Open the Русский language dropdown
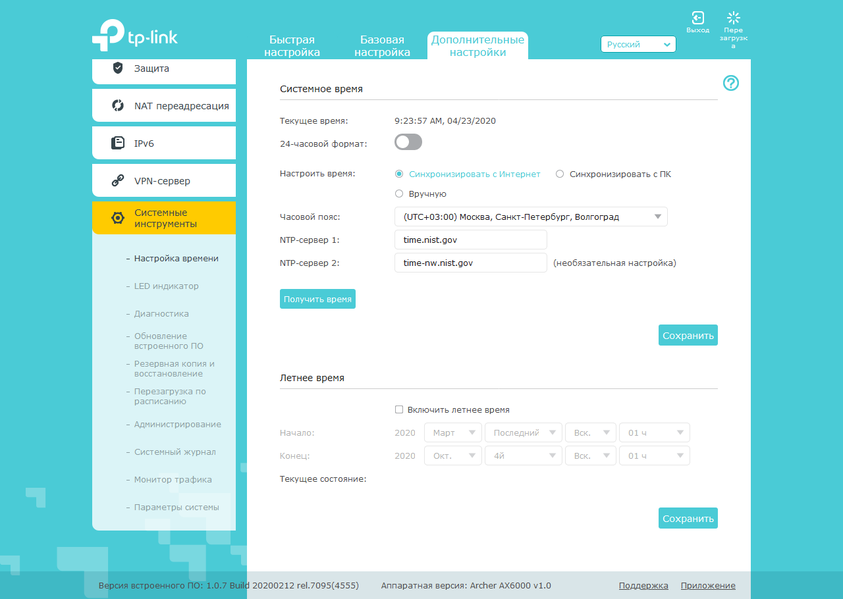 (638, 44)
